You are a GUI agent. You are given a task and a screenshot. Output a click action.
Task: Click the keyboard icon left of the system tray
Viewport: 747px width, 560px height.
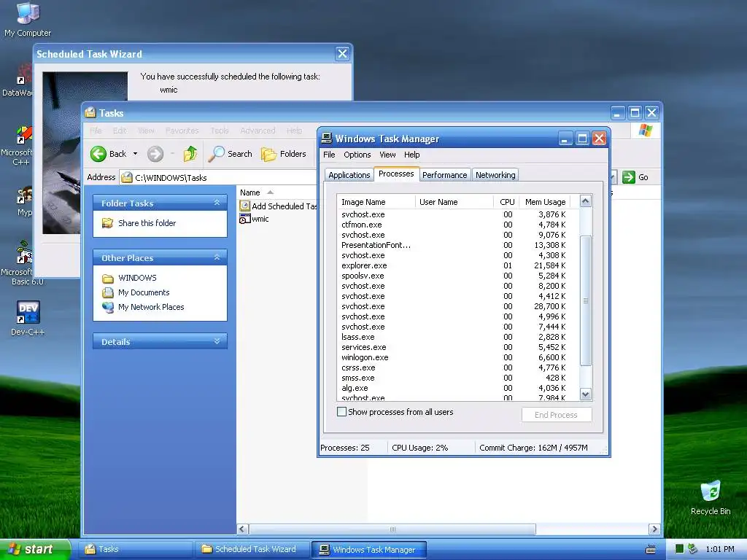(x=650, y=549)
